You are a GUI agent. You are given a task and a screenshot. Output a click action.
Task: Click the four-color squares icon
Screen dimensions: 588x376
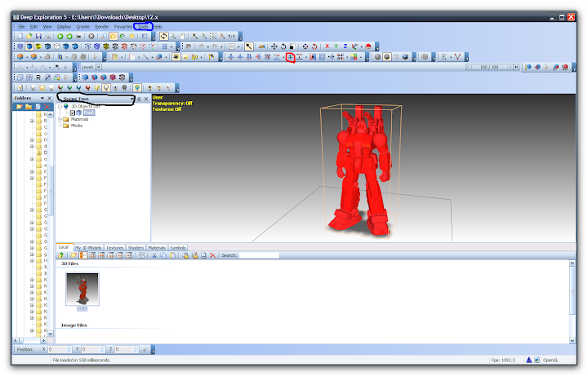pos(354,57)
